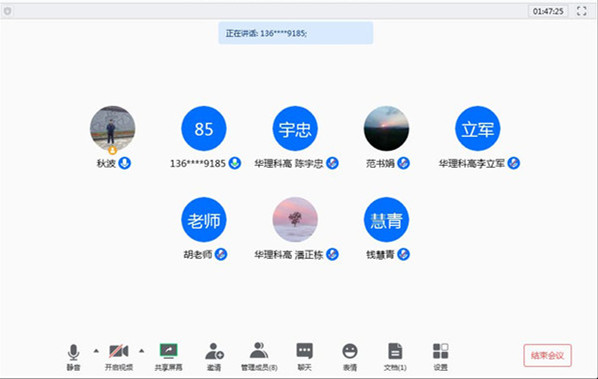Viewport: 598px width, 379px height.
Task: Expand video options arrow beside camera
Action: (141, 351)
